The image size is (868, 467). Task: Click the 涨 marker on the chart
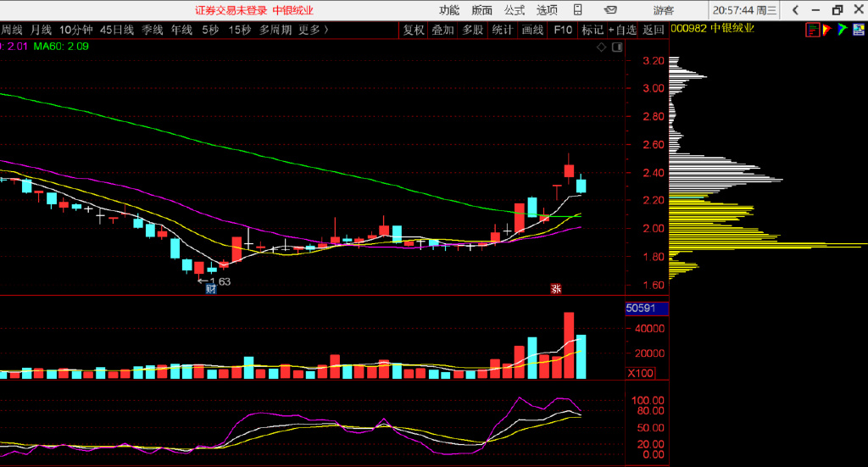[x=557, y=288]
